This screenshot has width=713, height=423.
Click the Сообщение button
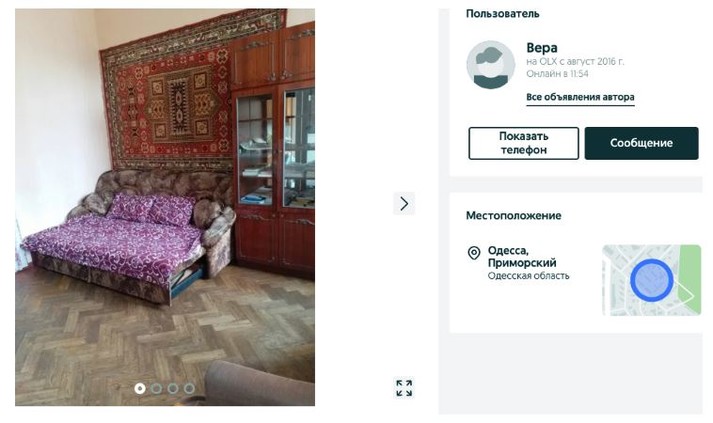641,143
